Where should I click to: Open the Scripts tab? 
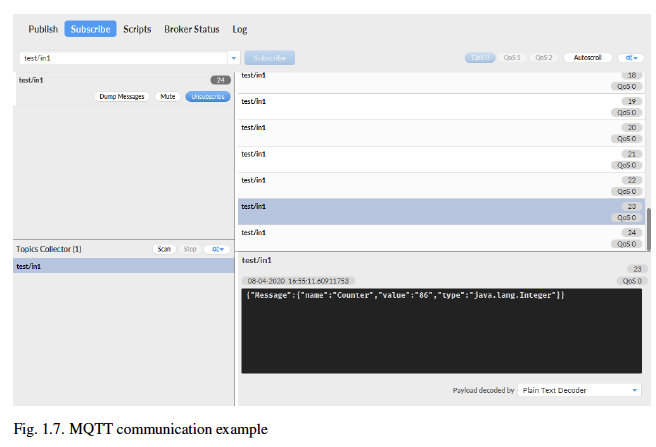137,29
